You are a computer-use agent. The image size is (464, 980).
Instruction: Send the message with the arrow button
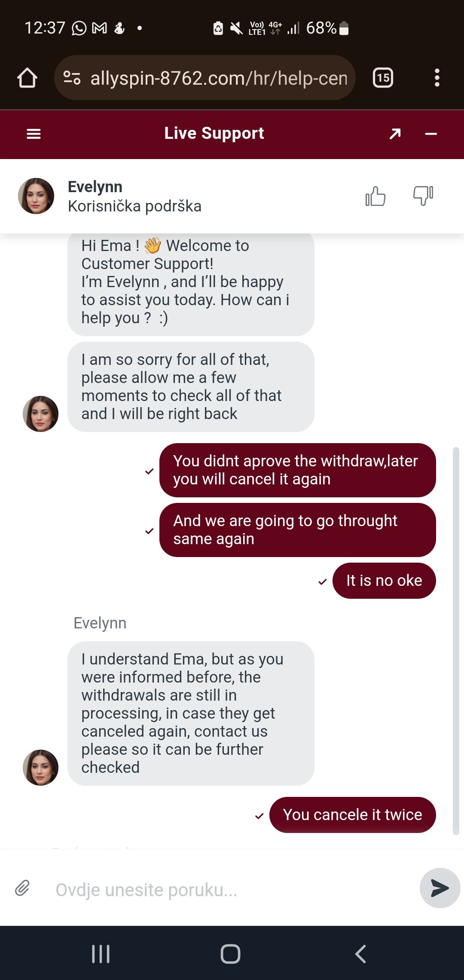439,888
